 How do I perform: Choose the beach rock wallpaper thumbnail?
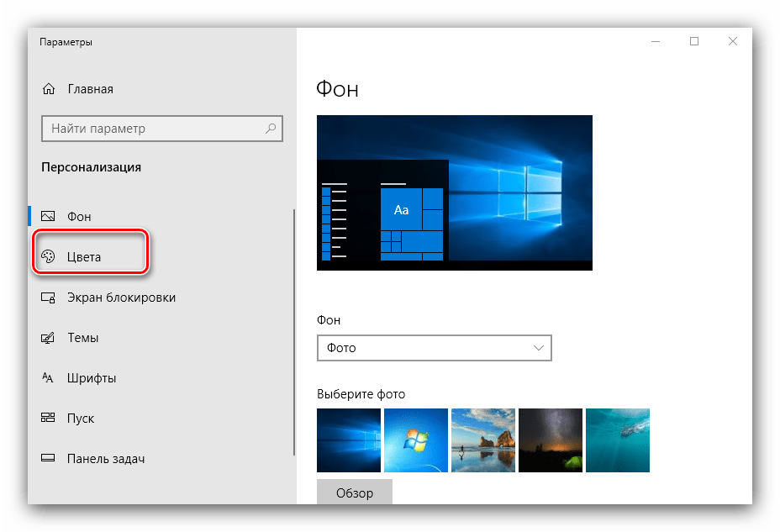[482, 440]
